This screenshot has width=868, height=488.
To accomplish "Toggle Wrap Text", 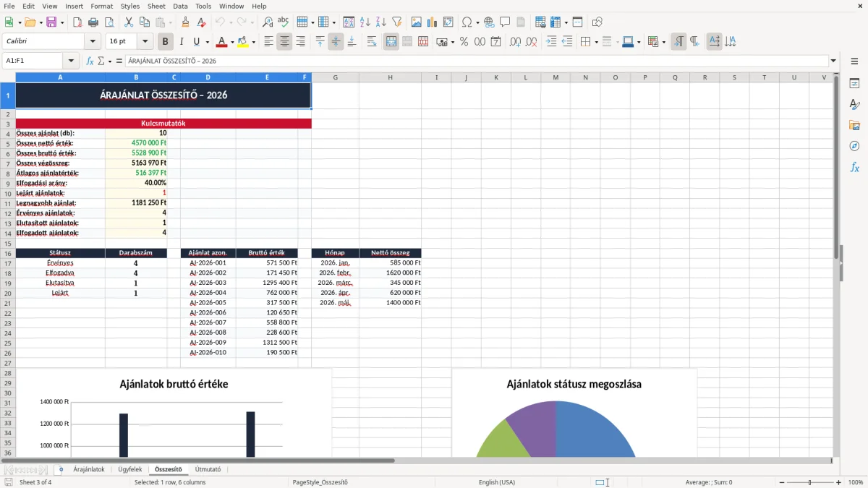I will (x=372, y=42).
